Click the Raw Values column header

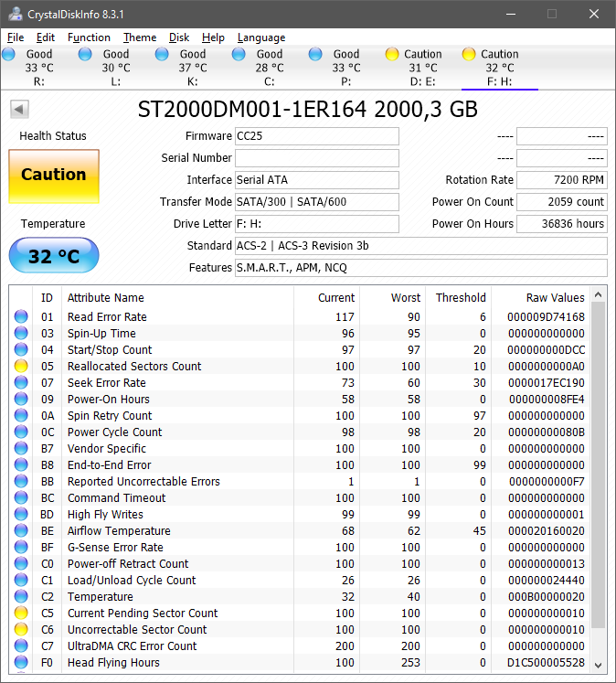pos(555,297)
